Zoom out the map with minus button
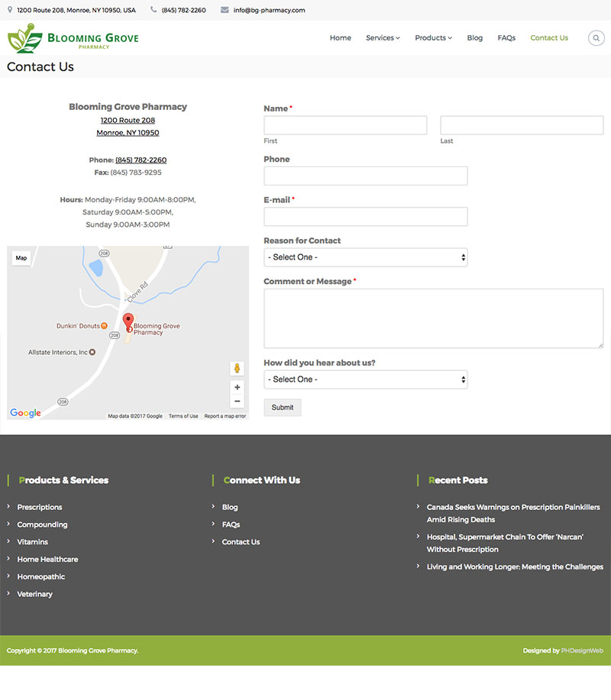 click(x=238, y=402)
